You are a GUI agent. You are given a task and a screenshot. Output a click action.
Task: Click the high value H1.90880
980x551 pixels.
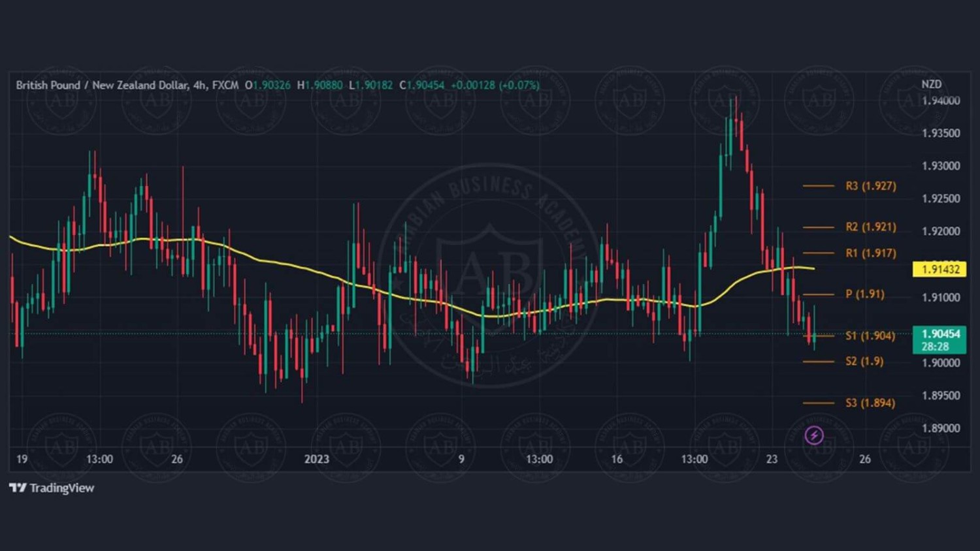point(319,85)
